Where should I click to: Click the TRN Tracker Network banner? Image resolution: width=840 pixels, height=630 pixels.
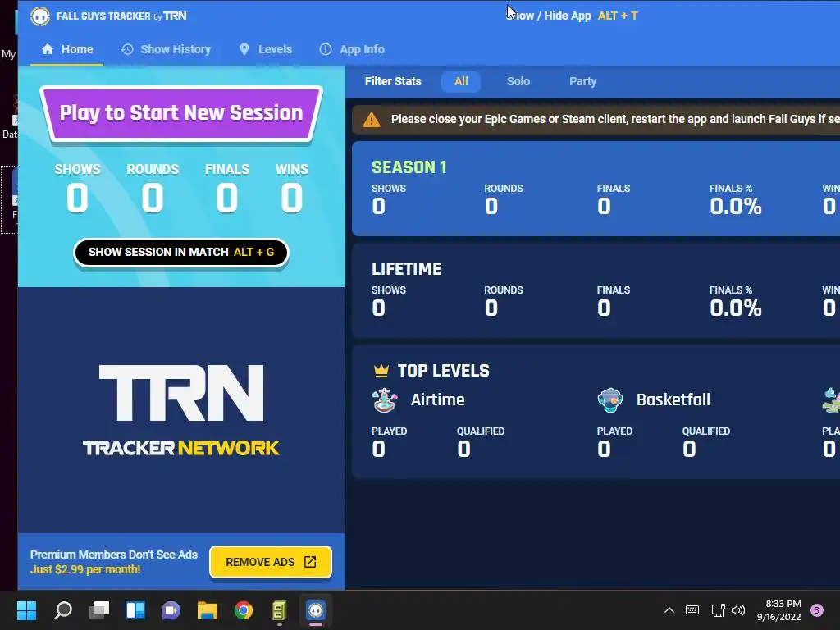(181, 410)
